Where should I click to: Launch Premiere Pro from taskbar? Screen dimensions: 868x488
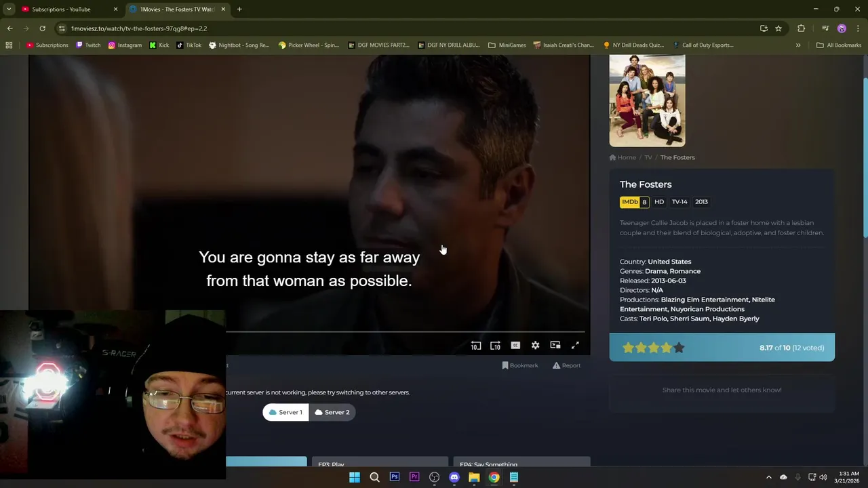tap(414, 477)
